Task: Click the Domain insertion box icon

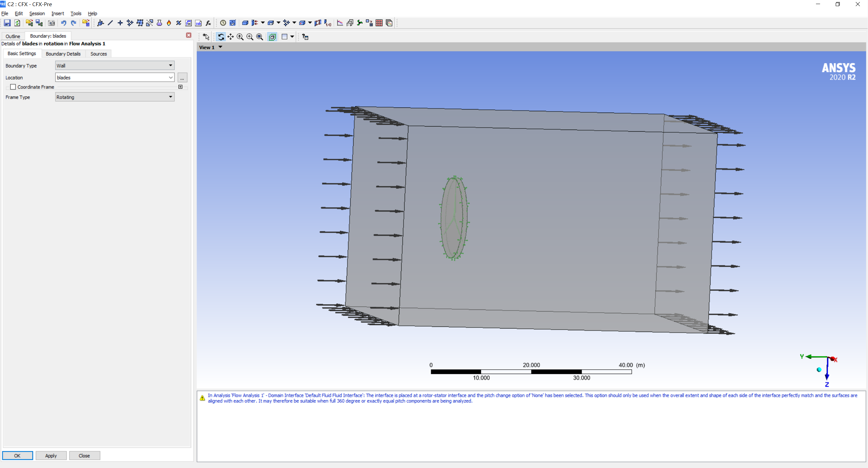Action: pyautogui.click(x=245, y=23)
